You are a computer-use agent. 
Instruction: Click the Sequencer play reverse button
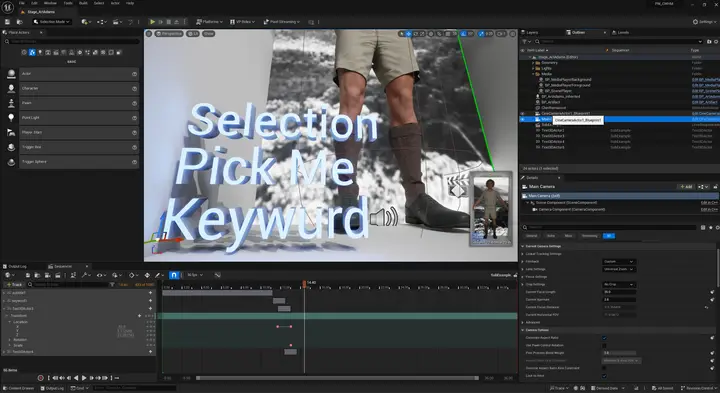(76, 378)
